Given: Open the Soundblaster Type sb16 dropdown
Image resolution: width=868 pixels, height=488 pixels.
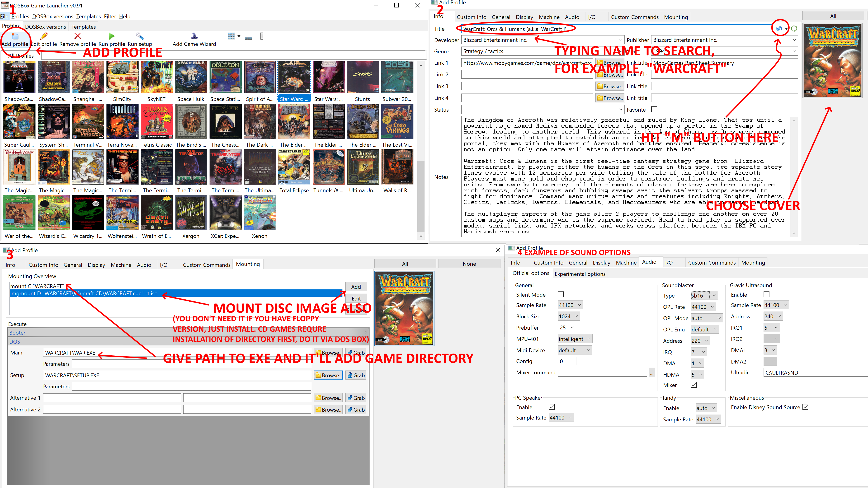Looking at the screenshot, I should pyautogui.click(x=704, y=295).
